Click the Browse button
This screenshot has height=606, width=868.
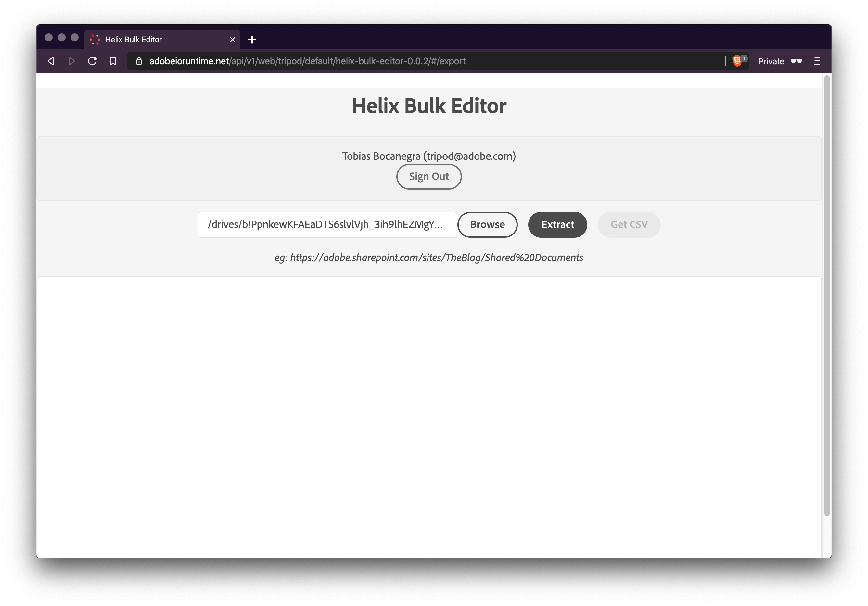click(487, 224)
